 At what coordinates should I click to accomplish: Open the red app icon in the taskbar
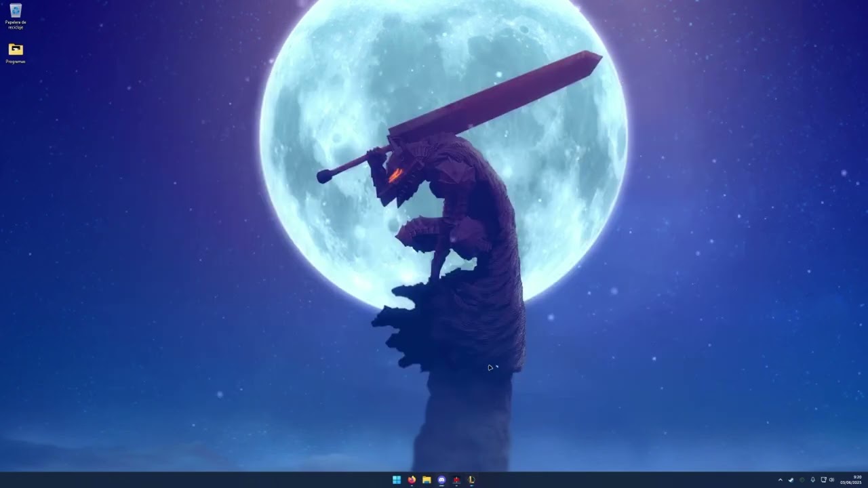[456, 480]
